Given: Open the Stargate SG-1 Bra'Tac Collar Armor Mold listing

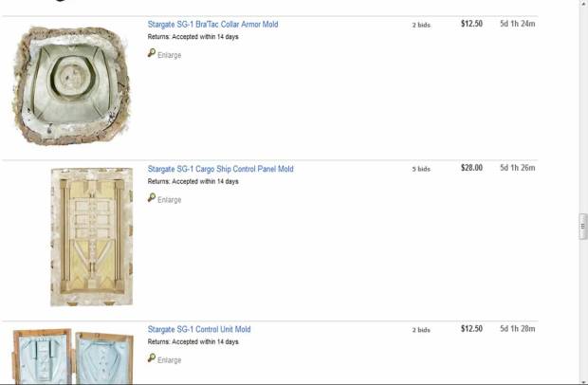Looking at the screenshot, I should (212, 24).
